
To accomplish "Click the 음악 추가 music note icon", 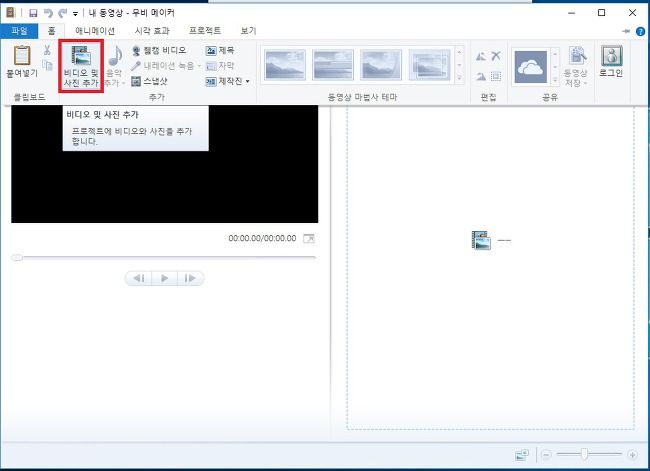I will 114,56.
